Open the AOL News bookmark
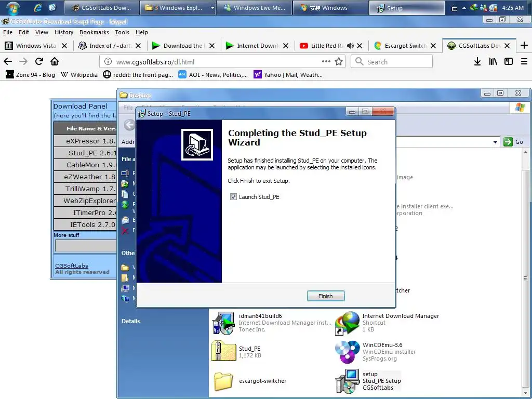Screen dimensions: 532x399 213,75
